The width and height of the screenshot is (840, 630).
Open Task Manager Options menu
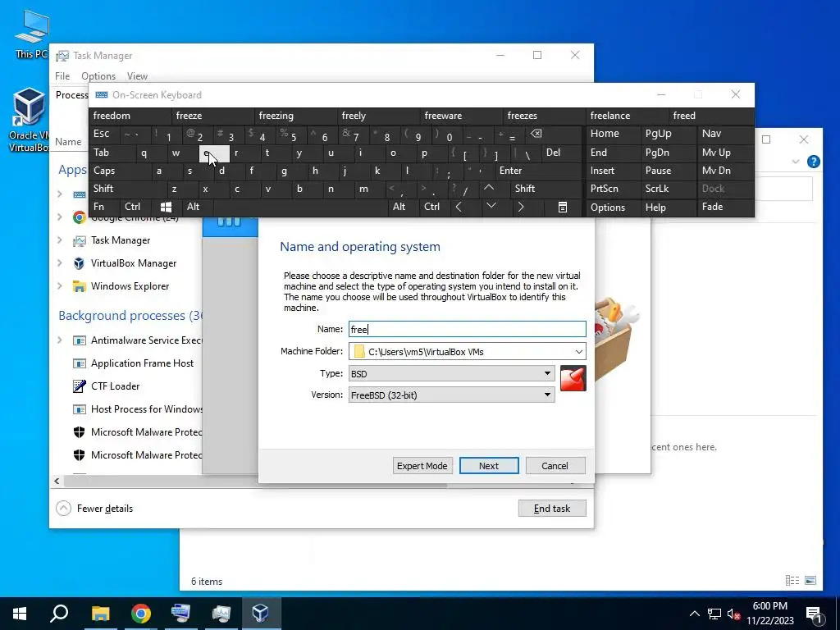[98, 76]
